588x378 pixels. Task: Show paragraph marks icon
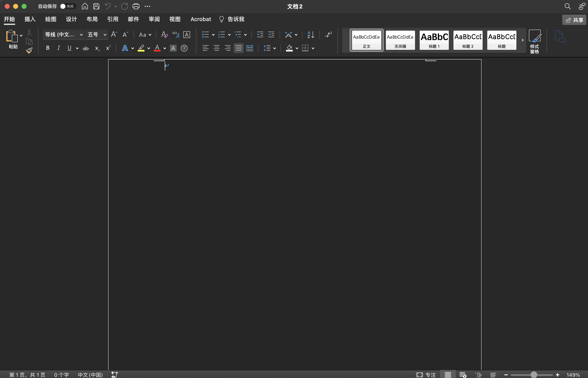tap(328, 35)
